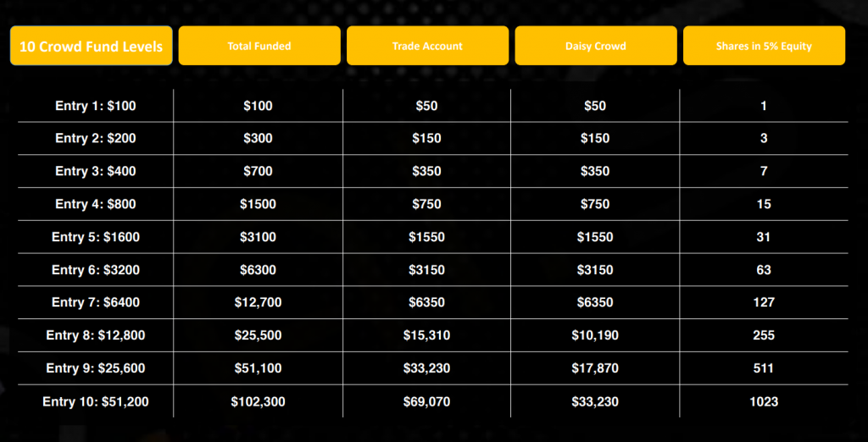Select the $102,300 total funded cell
The height and width of the screenshot is (442, 868).
pos(258,401)
